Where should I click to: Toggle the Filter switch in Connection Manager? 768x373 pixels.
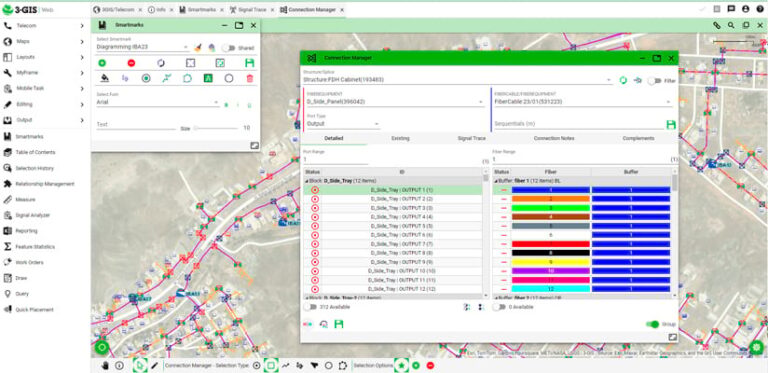(x=654, y=80)
